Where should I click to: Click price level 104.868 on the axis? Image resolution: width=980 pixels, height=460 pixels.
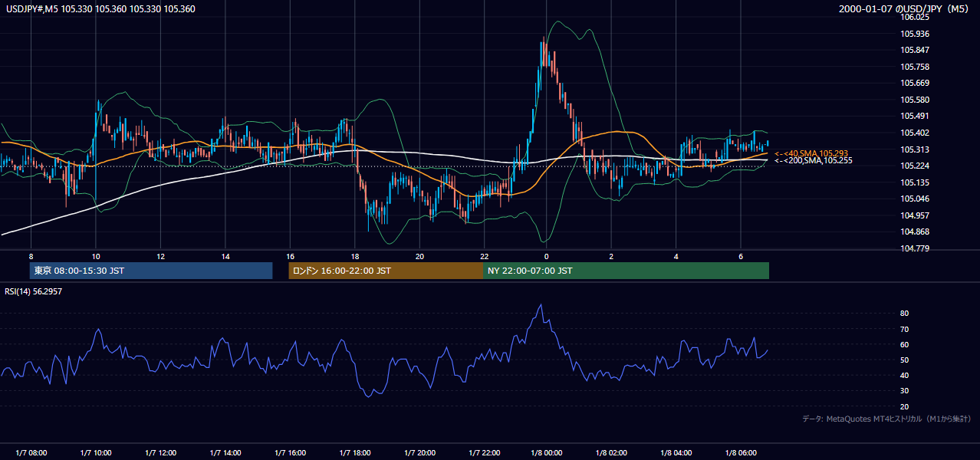point(916,232)
